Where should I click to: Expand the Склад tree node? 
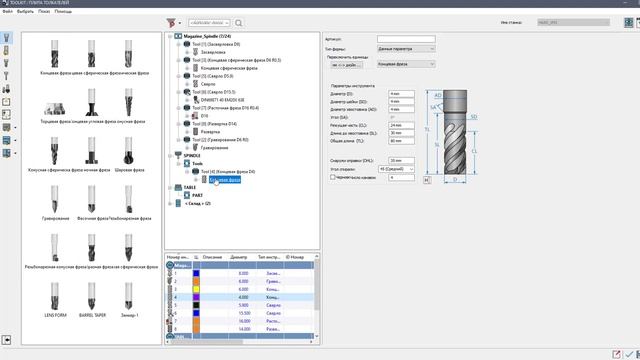click(170, 203)
